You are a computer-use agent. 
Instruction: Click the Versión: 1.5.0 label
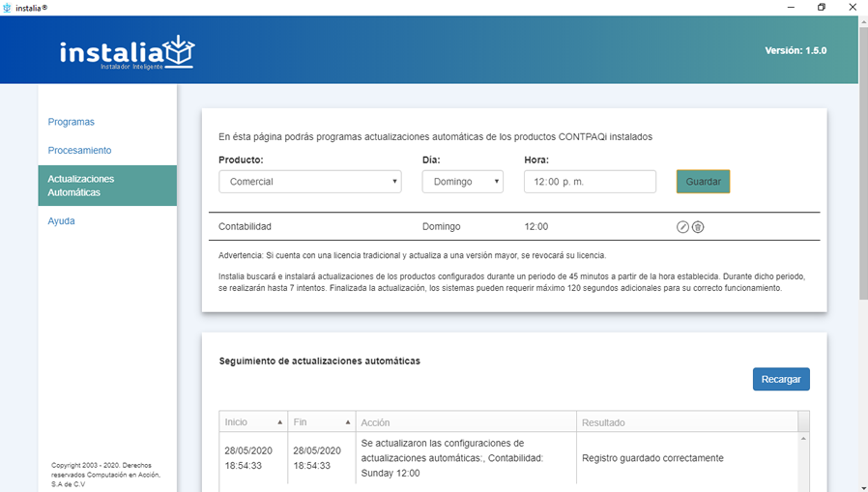[x=796, y=50]
